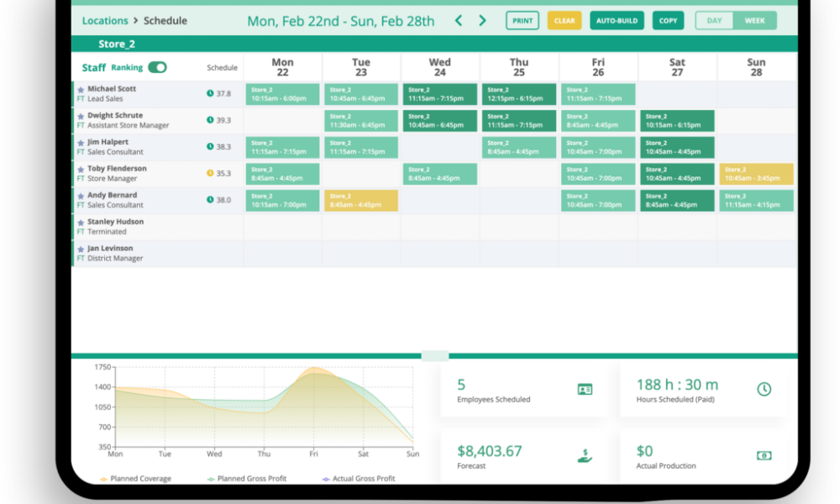Click hand-with-dollar icon in Forecast card
The height and width of the screenshot is (504, 840).
coord(585,456)
